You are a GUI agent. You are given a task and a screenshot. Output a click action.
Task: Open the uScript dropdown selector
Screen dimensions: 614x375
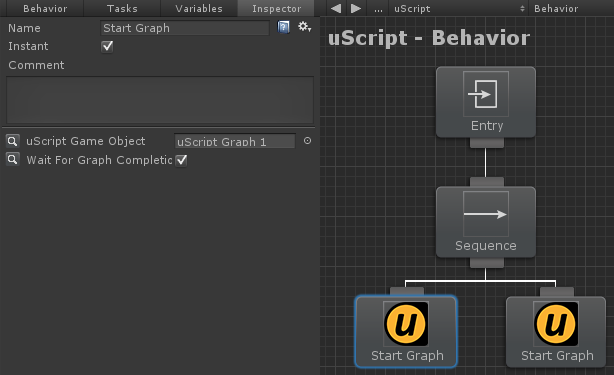click(459, 8)
